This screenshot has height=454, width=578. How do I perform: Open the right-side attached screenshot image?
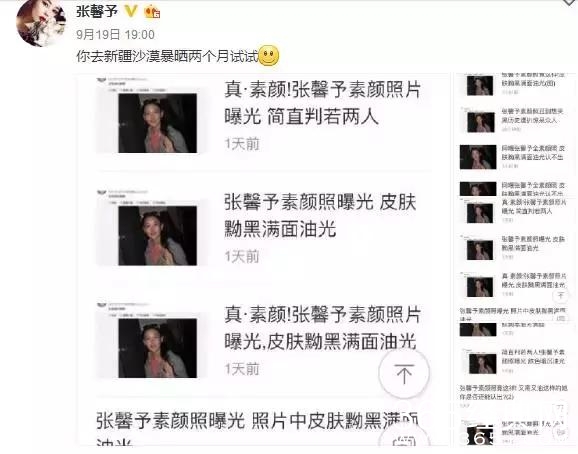[514, 260]
